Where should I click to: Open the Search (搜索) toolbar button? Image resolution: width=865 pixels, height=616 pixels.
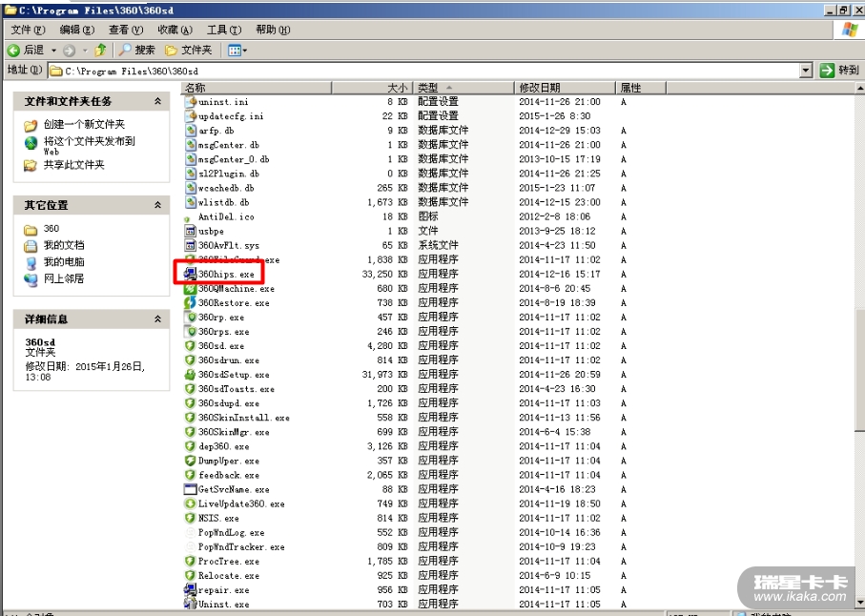click(x=137, y=51)
